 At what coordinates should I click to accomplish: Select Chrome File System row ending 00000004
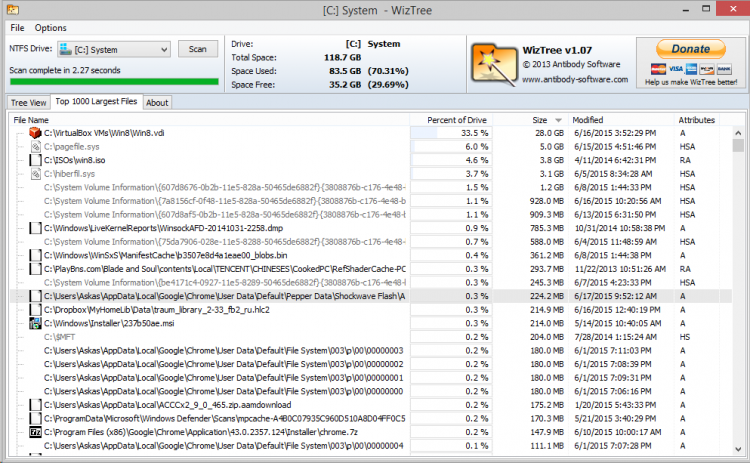(371, 446)
